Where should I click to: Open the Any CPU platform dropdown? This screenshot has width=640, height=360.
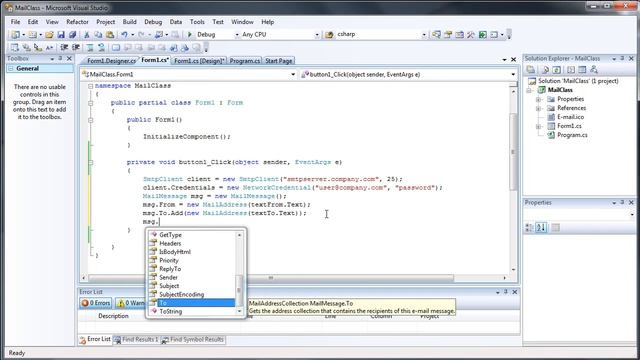point(317,35)
